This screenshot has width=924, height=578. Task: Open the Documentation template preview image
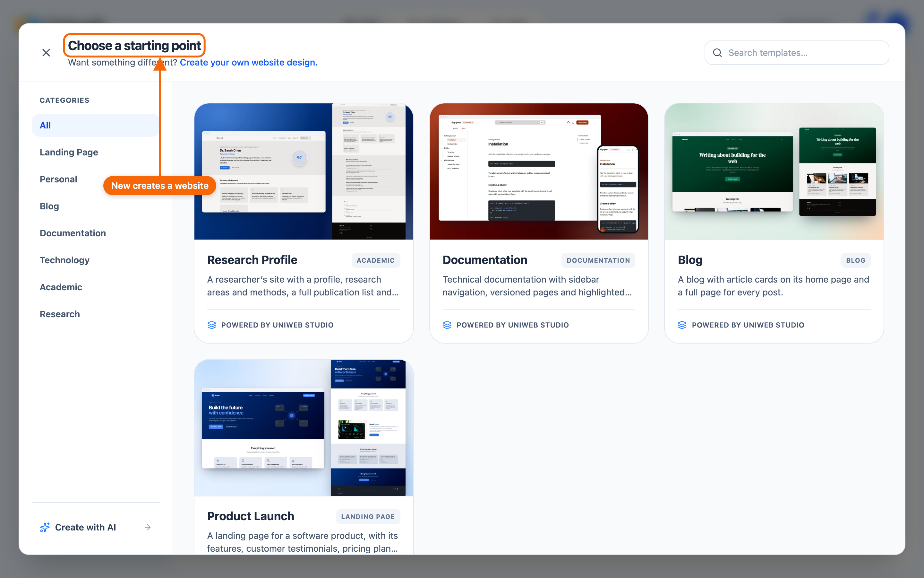coord(539,171)
